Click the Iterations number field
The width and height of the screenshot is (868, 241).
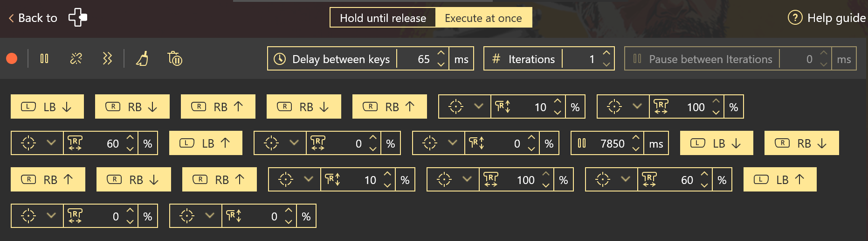pos(583,59)
